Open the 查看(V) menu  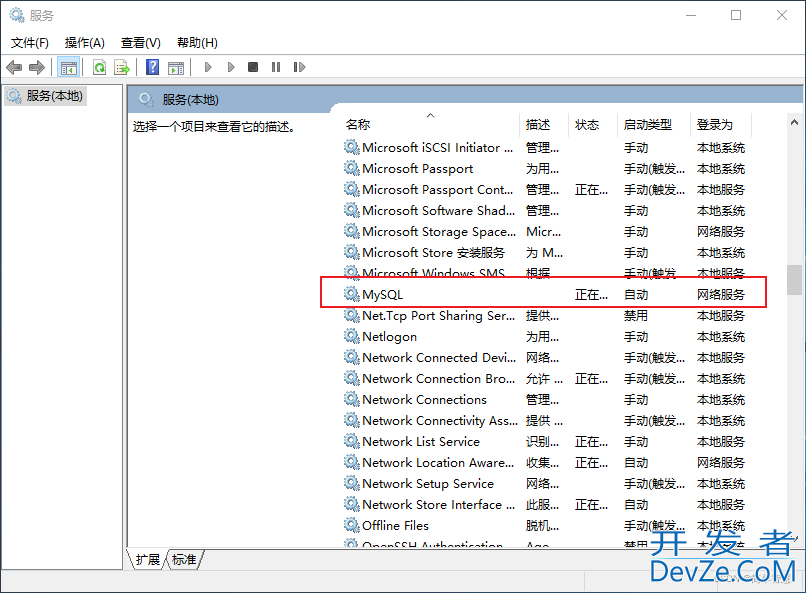pyautogui.click(x=141, y=43)
